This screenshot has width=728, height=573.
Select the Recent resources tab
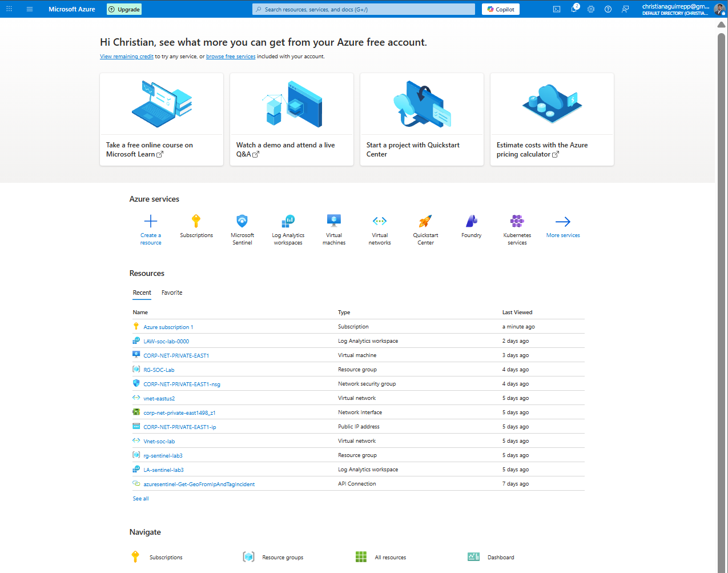pyautogui.click(x=142, y=292)
